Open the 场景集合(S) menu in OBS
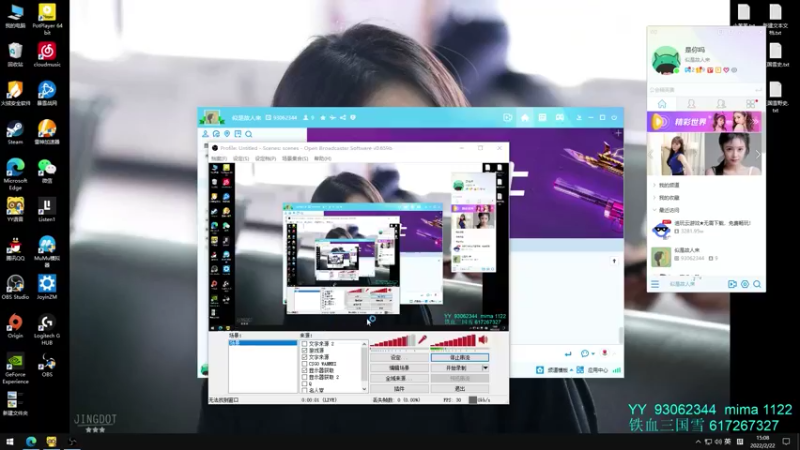The image size is (800, 450). pos(295,159)
